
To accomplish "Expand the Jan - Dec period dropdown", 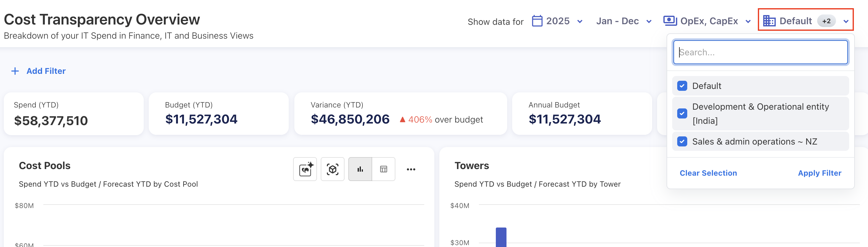I will click(649, 22).
